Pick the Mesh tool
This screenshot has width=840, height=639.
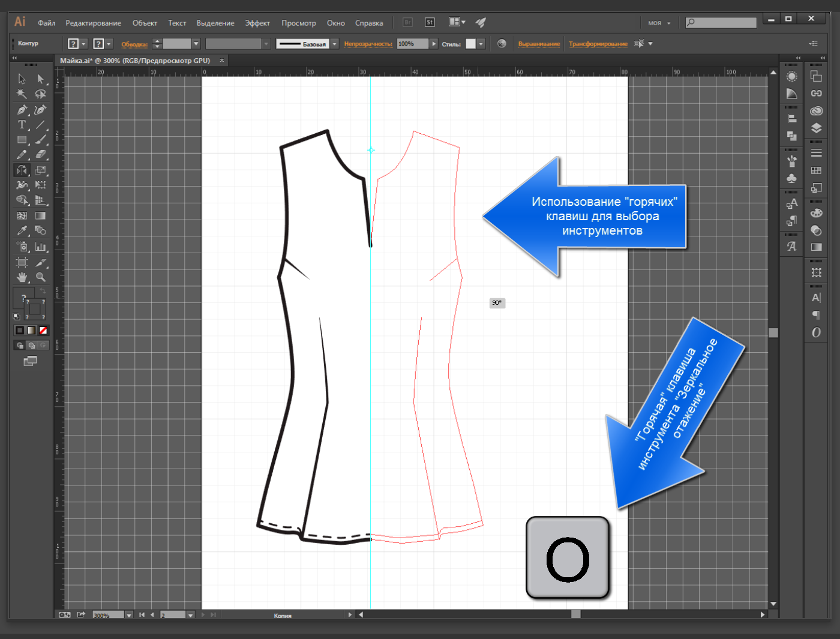(22, 215)
